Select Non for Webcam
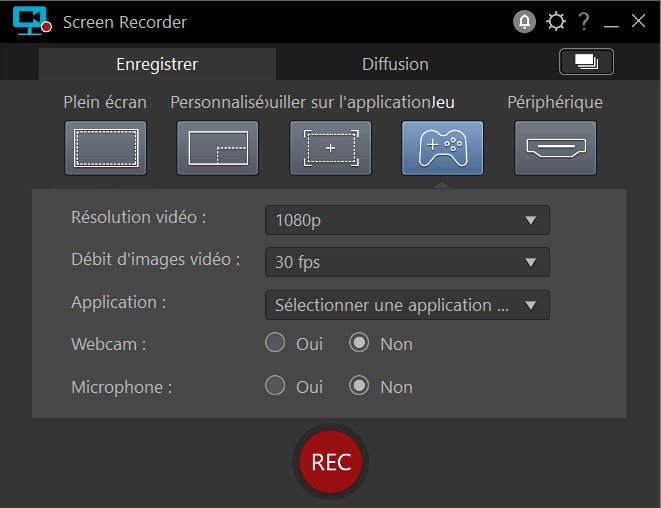The image size is (661, 508). 359,342
